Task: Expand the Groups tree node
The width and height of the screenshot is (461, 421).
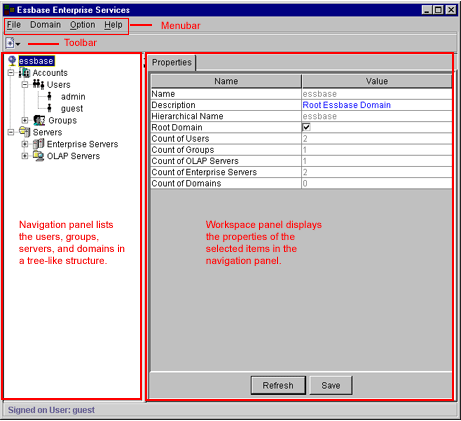Action: [25, 120]
